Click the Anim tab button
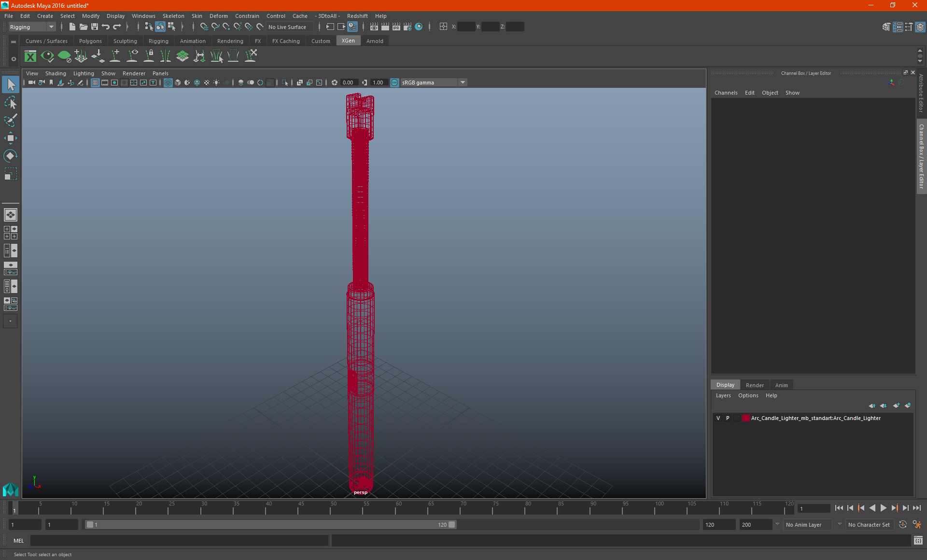The image size is (927, 560). (781, 385)
